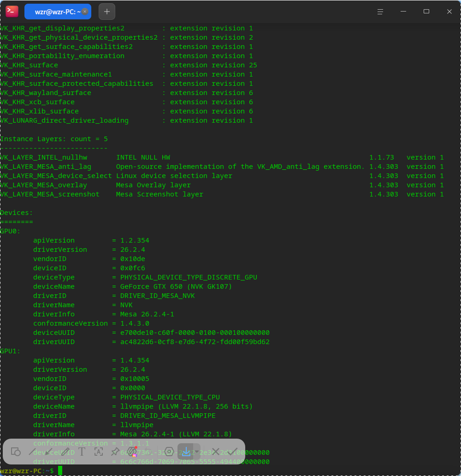Select the straight line tool
The height and width of the screenshot is (476, 461).
(x=32, y=452)
